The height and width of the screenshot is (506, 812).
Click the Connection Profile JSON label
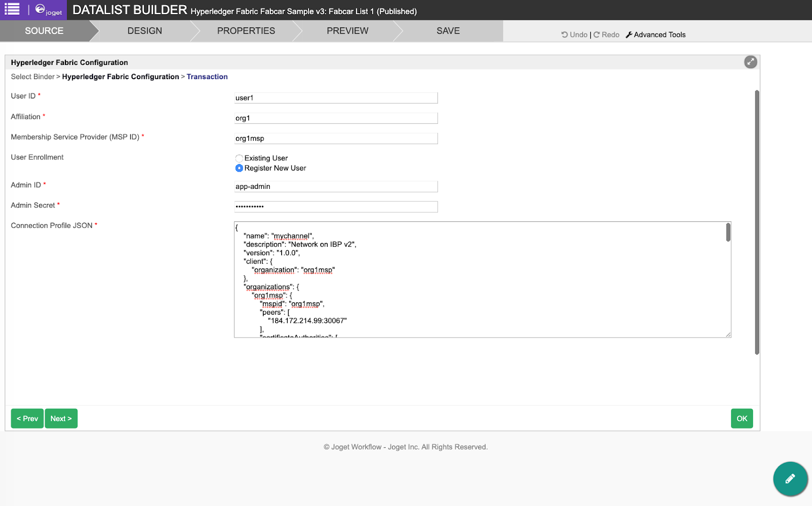click(52, 225)
